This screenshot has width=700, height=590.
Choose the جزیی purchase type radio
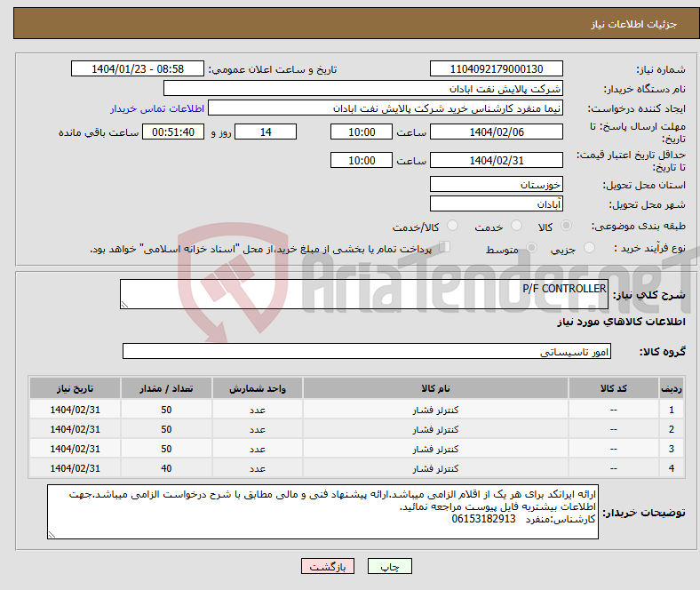(590, 249)
